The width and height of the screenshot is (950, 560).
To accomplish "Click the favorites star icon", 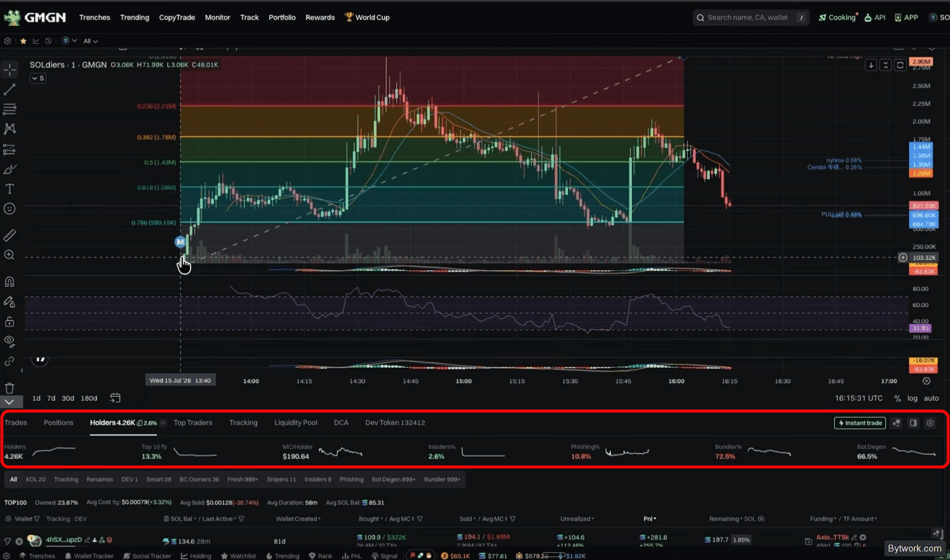I will point(23,41).
